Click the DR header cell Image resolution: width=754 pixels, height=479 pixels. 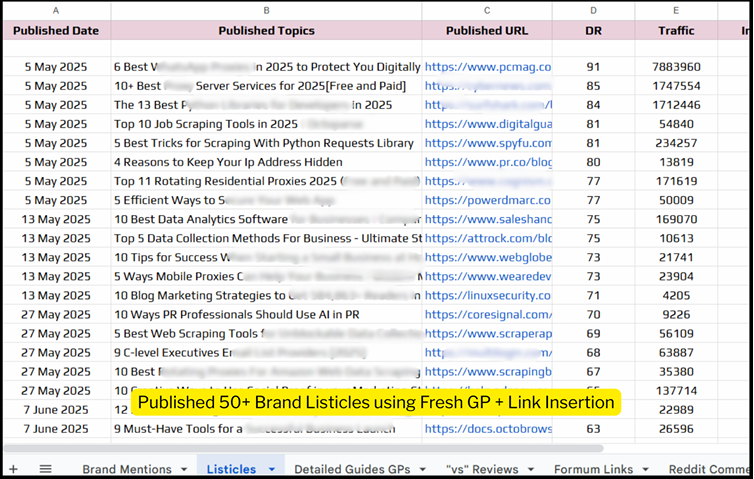[x=593, y=30]
